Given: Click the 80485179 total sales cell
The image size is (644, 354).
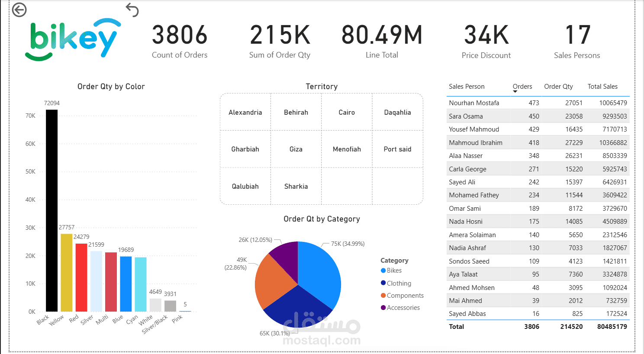Looking at the screenshot, I should (x=612, y=327).
